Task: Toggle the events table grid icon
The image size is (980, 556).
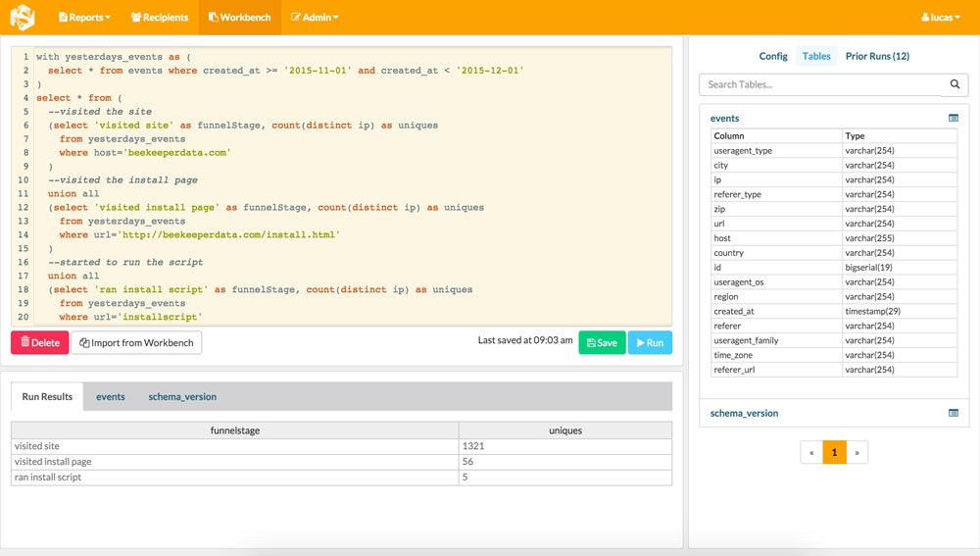Action: 954,119
